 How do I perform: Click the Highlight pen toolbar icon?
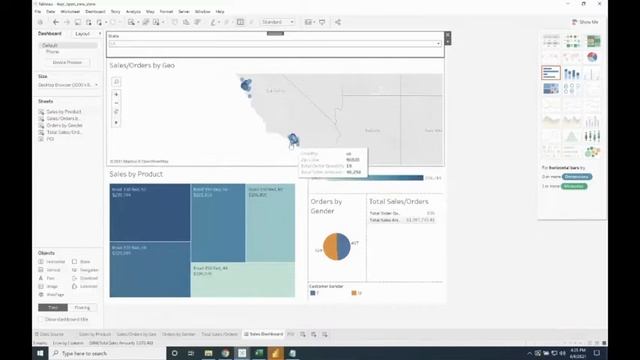point(213,22)
